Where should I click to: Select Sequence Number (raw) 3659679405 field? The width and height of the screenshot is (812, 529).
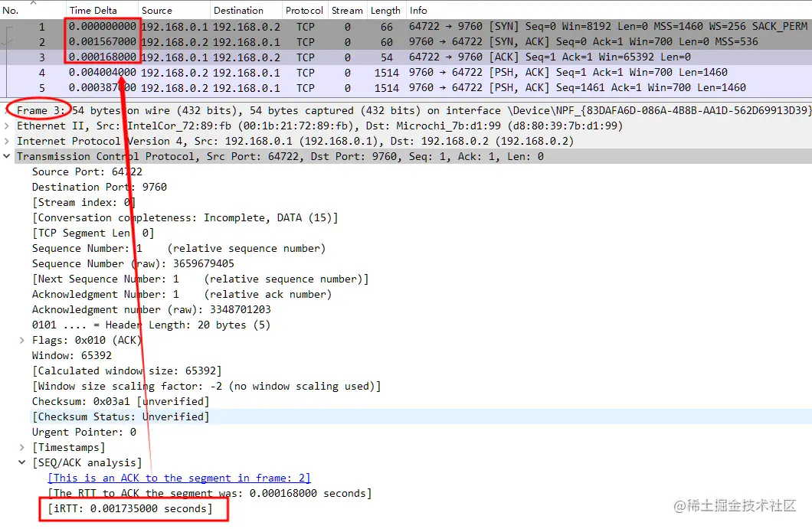click(x=133, y=263)
